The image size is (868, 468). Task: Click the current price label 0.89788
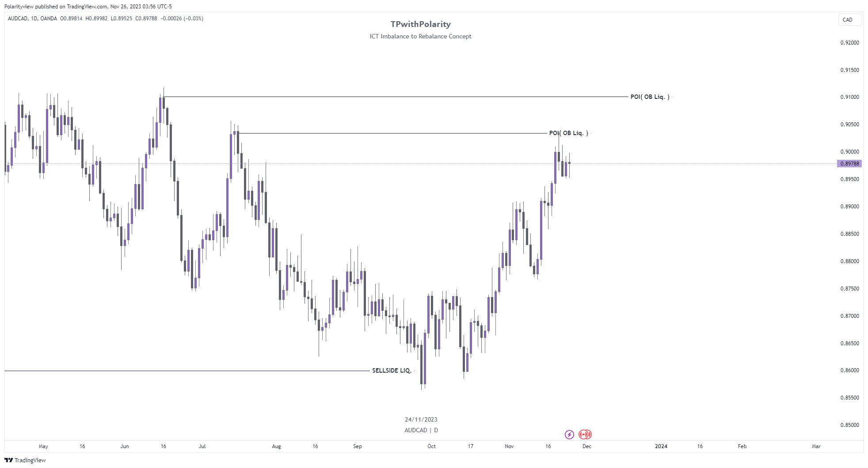[849, 164]
